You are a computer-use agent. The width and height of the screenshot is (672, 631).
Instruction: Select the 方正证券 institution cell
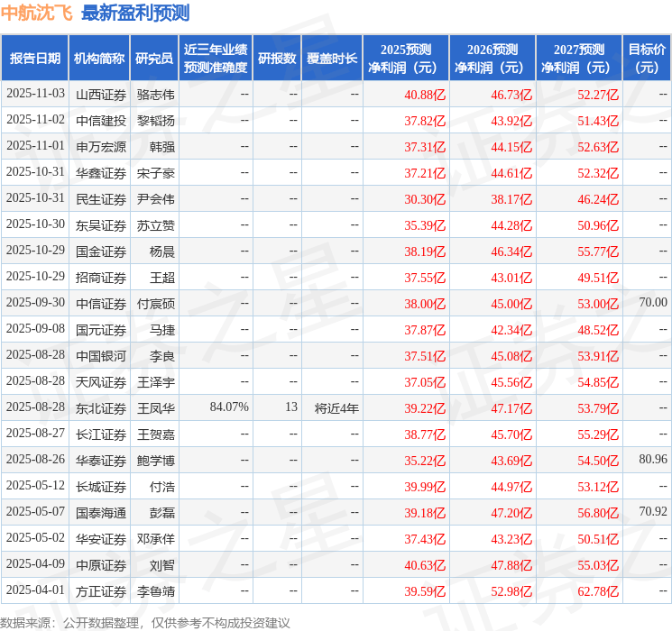(101, 591)
